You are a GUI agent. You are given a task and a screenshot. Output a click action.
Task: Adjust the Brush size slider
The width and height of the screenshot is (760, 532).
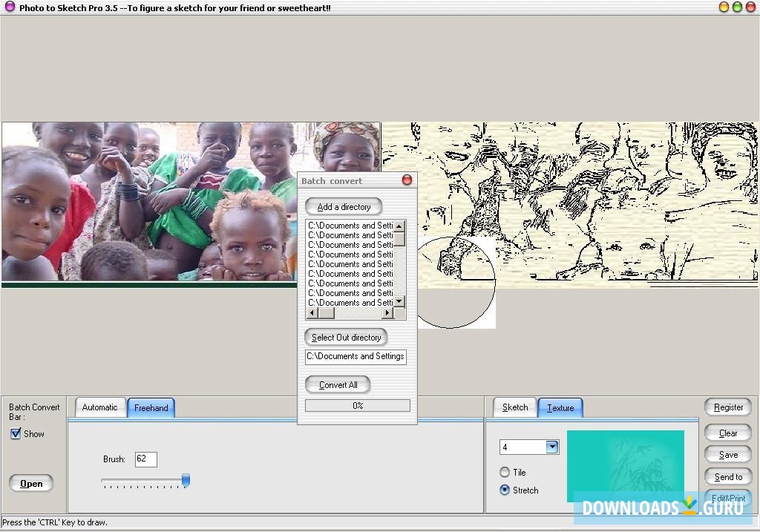tap(185, 481)
